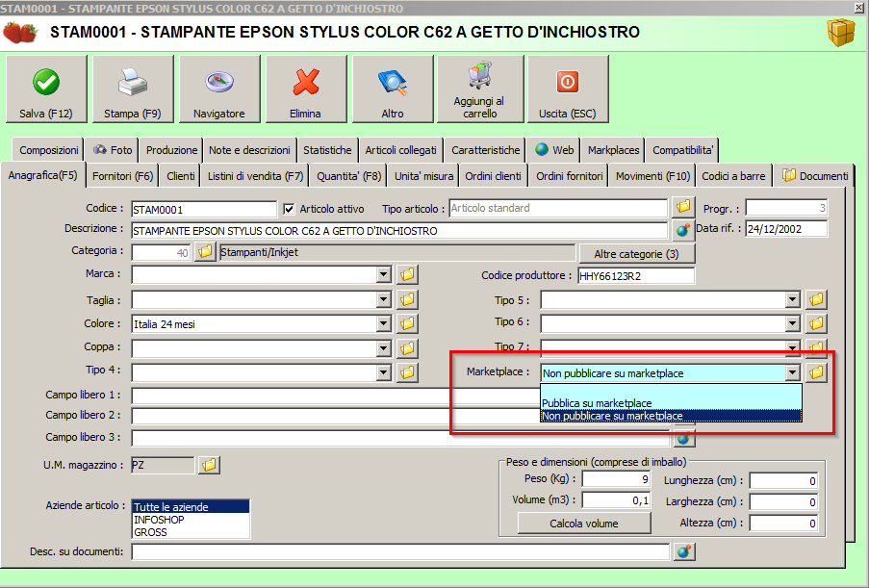Click the Lunghezza (cm) field

784,480
